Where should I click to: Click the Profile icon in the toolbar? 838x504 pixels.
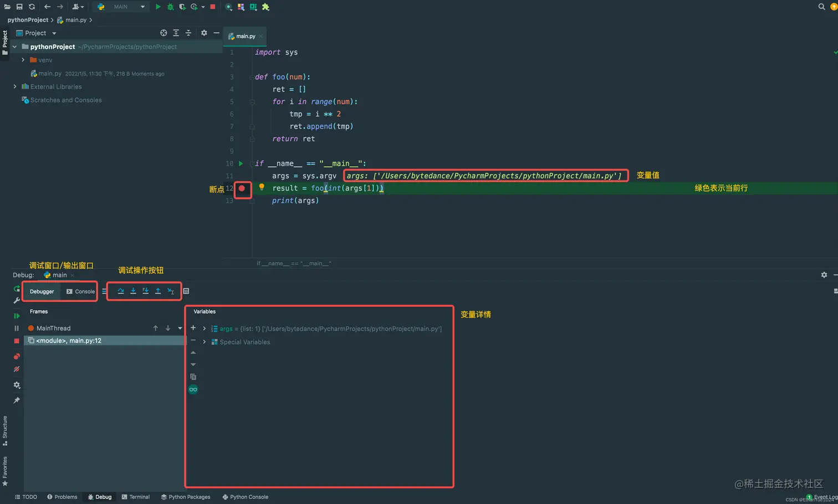coord(194,7)
